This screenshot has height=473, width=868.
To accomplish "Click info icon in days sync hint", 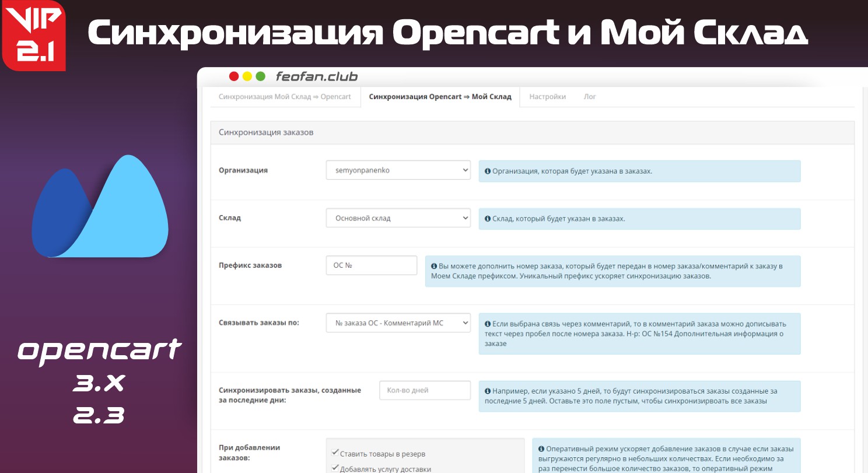I will [488, 391].
